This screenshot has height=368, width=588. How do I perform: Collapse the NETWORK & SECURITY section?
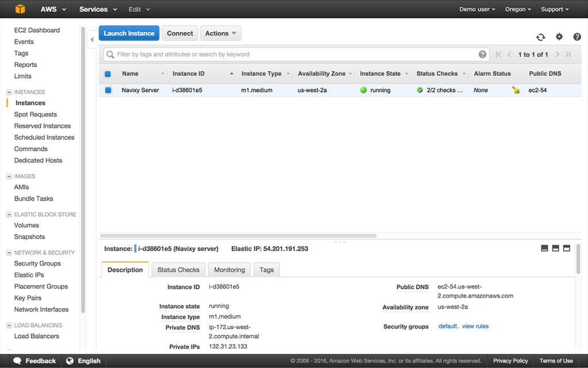9,253
